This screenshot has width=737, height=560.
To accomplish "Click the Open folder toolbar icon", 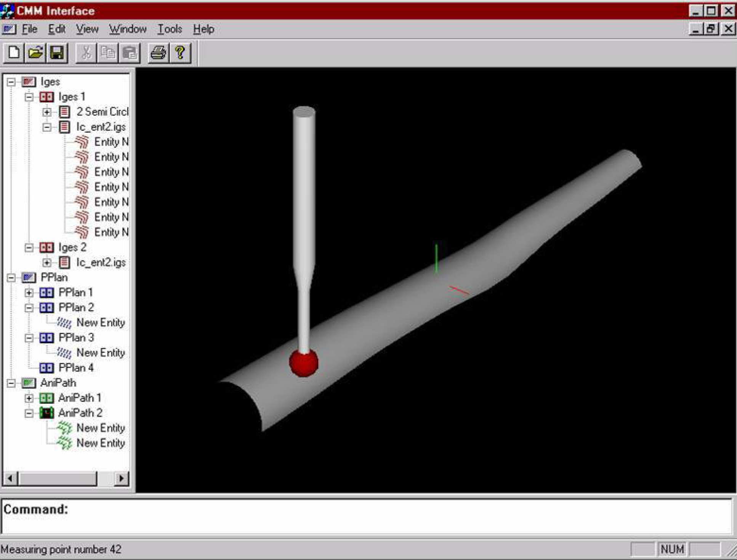I will [x=35, y=53].
